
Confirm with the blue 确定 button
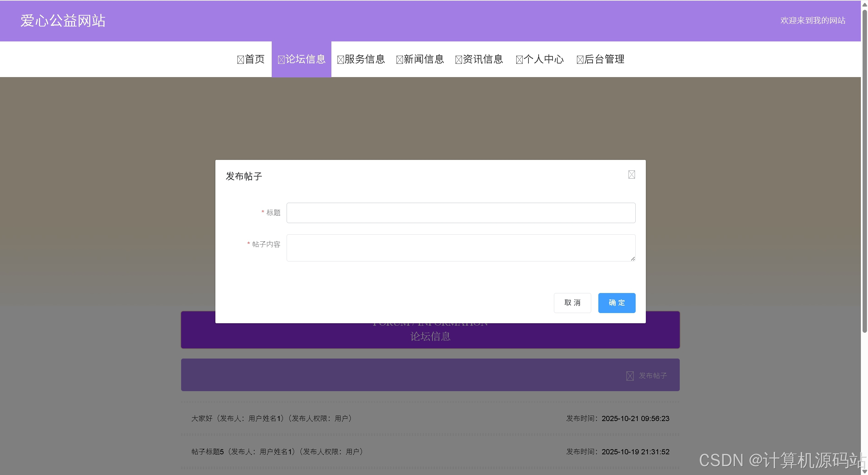point(616,303)
